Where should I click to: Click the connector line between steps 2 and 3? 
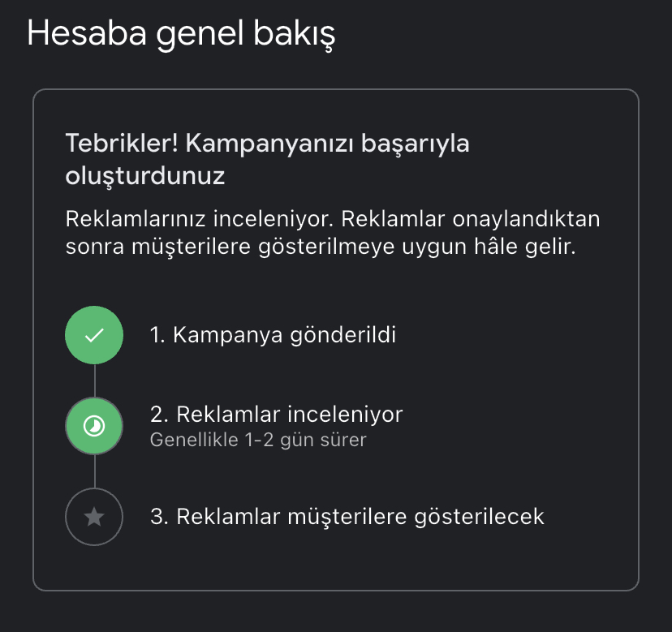[x=94, y=471]
